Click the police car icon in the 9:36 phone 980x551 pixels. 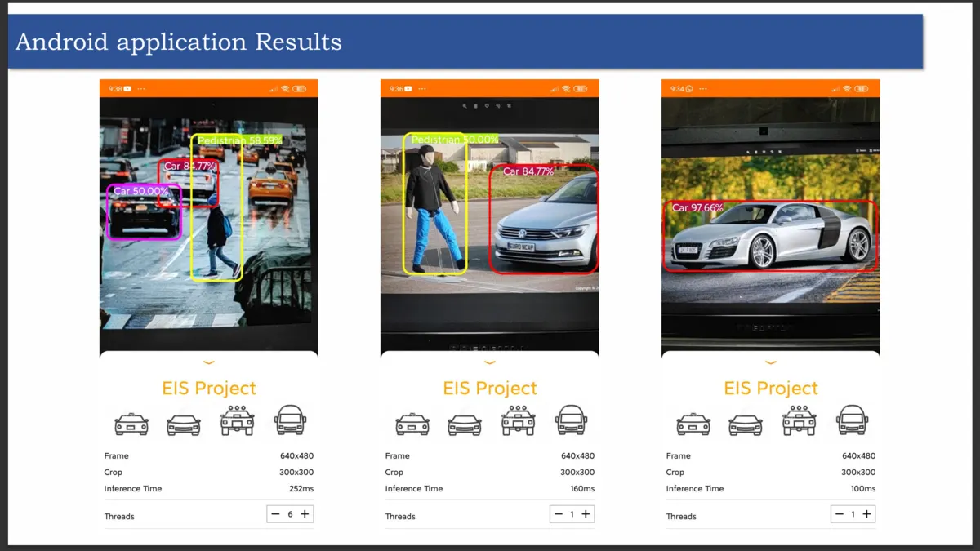click(x=519, y=420)
